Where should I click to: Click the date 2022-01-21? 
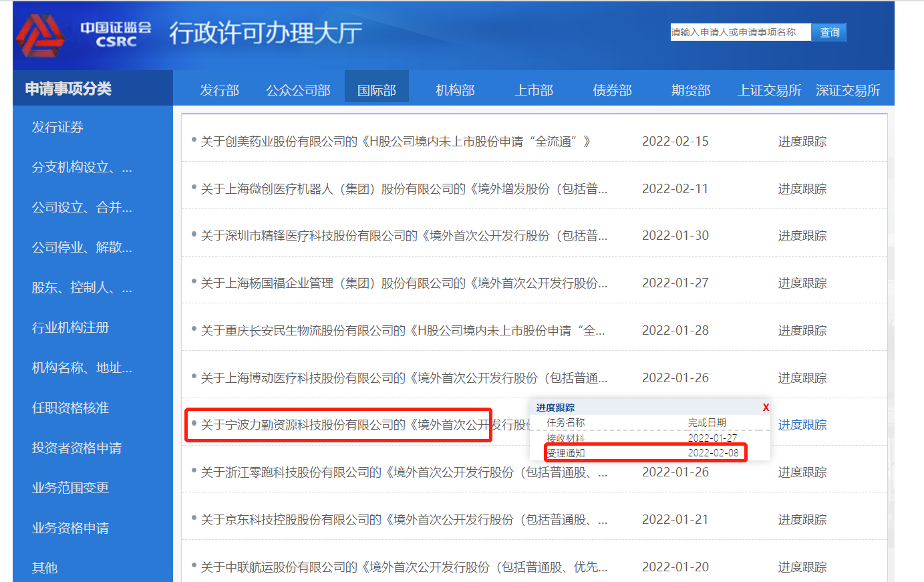pos(675,520)
